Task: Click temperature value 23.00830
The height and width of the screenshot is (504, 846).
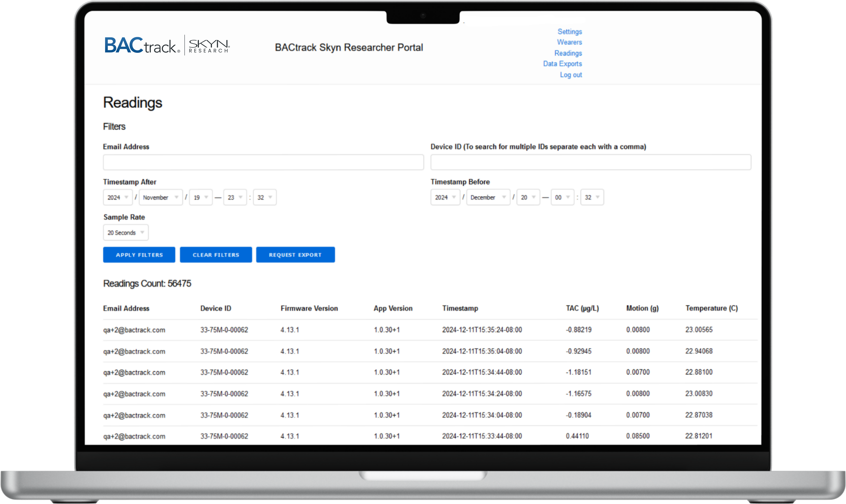Action: [699, 394]
